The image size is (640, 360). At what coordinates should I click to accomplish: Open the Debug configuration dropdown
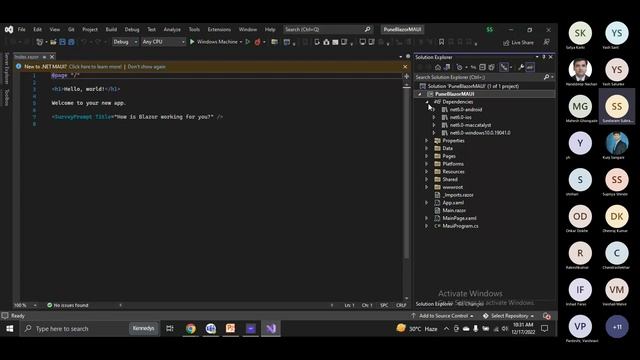tap(125, 42)
